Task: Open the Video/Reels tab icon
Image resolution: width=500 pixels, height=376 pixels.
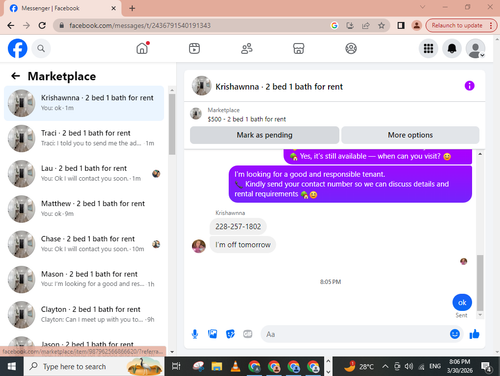Action: click(x=194, y=48)
